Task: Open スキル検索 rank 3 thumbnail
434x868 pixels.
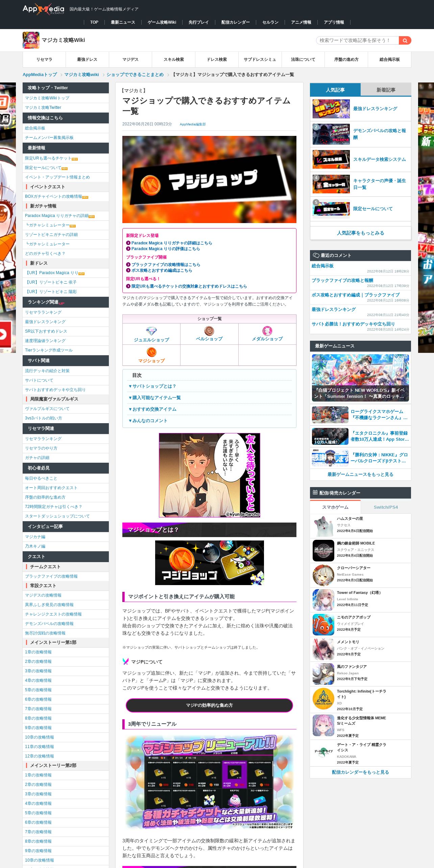Action: tap(331, 160)
